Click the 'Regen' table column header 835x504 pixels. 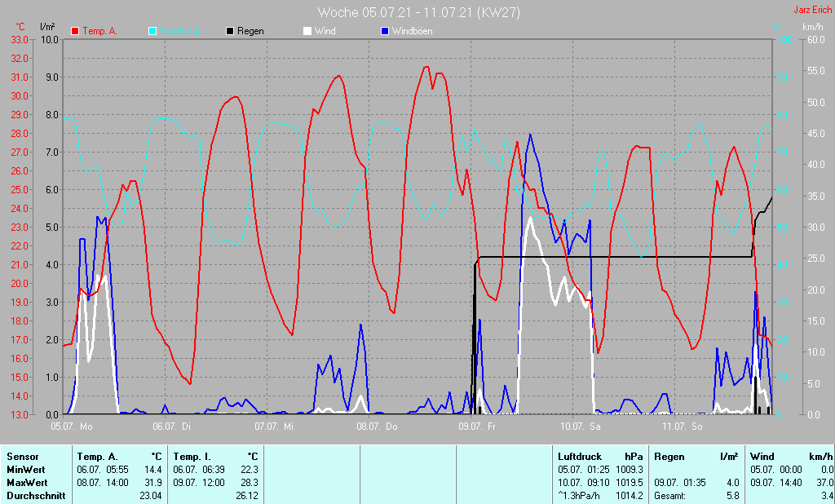pyautogui.click(x=669, y=457)
